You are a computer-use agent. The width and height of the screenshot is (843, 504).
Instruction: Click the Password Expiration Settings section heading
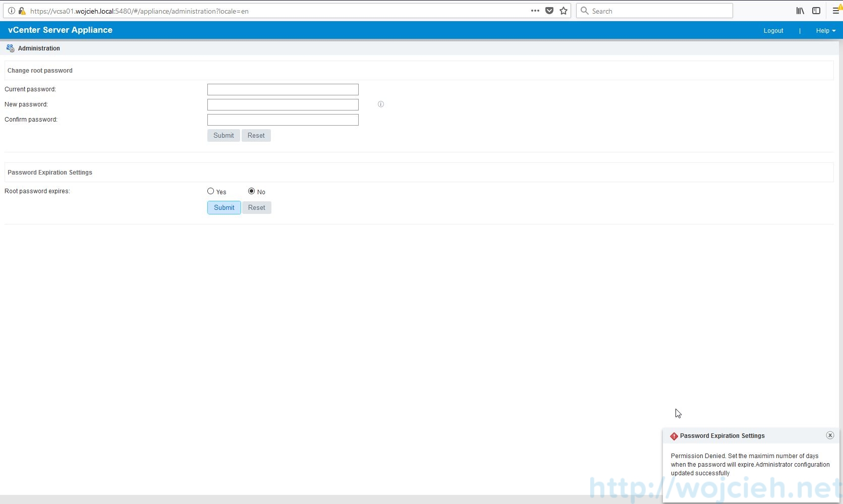pyautogui.click(x=50, y=173)
